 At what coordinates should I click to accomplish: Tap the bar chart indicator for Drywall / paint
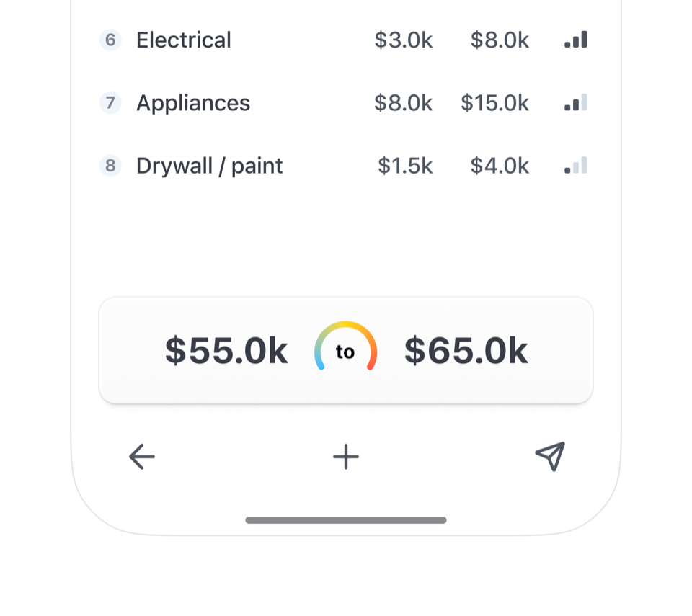pyautogui.click(x=575, y=166)
